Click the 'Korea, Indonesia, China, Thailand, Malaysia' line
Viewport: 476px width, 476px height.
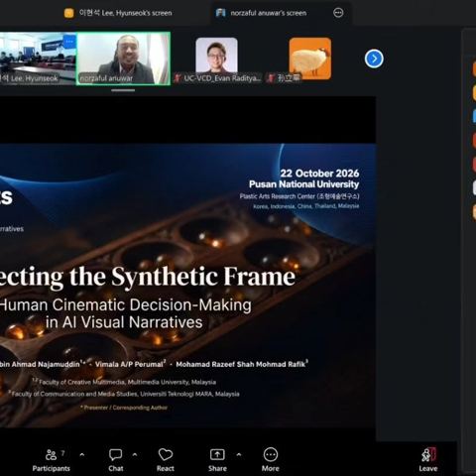point(306,206)
